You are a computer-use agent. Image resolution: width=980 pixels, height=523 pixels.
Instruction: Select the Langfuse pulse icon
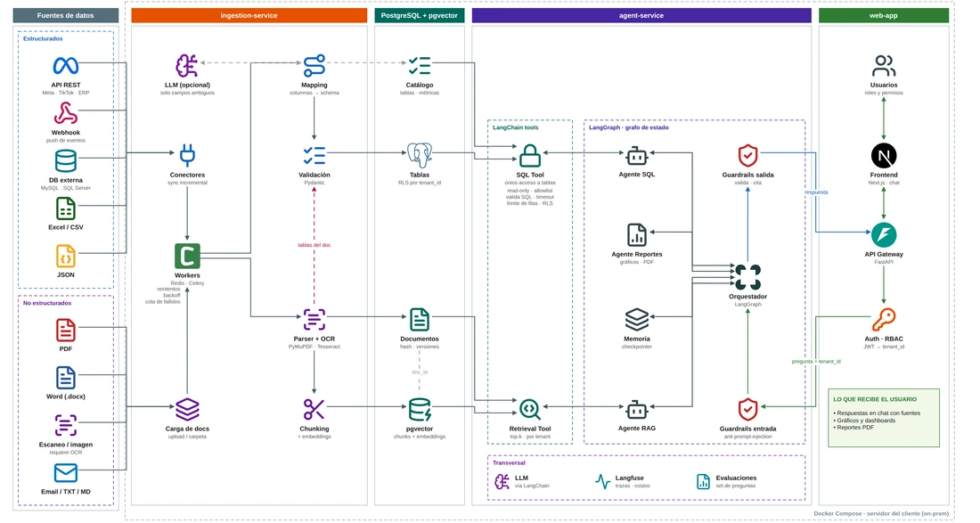click(602, 481)
